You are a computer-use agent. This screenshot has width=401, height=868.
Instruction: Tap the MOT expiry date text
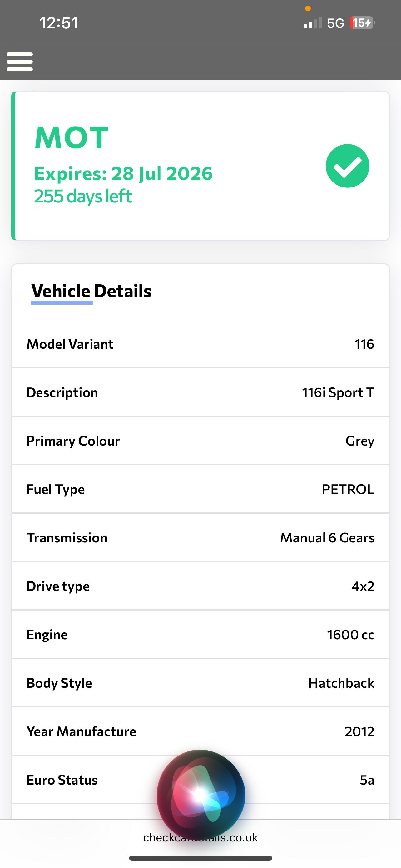[123, 173]
